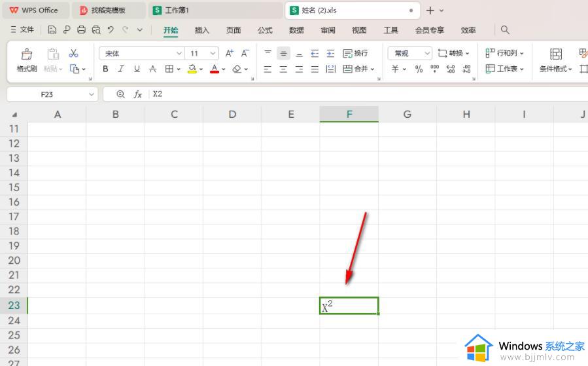Expand the 工作表 dropdown
This screenshot has width=588, height=366.
click(x=522, y=69)
